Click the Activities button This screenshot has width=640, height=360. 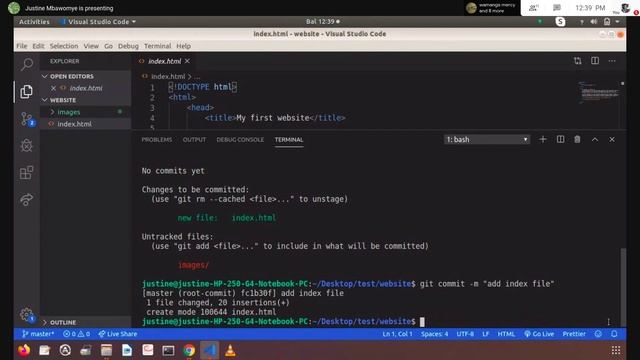34,22
